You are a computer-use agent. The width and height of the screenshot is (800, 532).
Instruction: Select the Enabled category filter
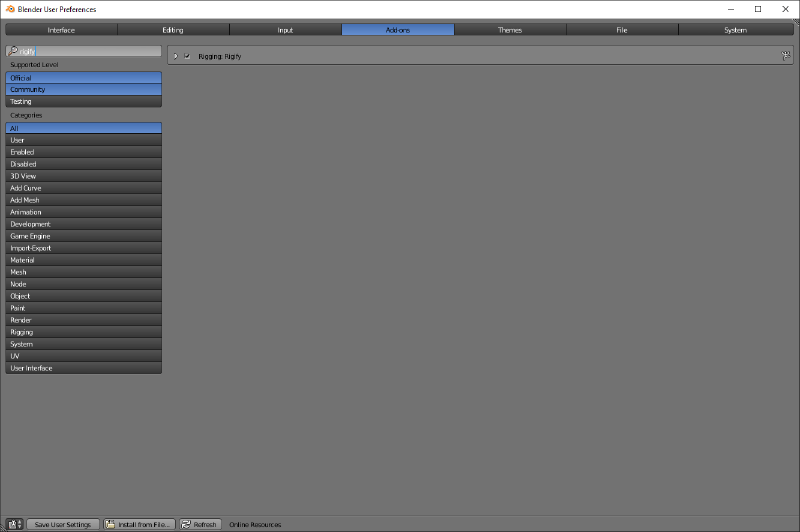(x=83, y=152)
